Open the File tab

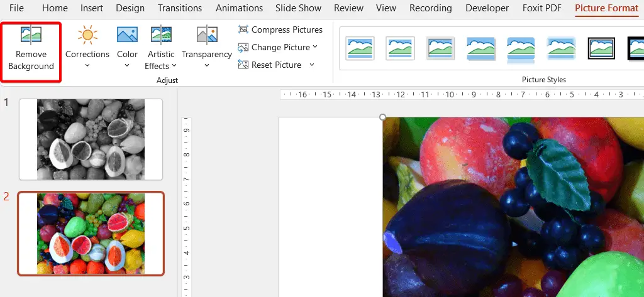click(16, 8)
